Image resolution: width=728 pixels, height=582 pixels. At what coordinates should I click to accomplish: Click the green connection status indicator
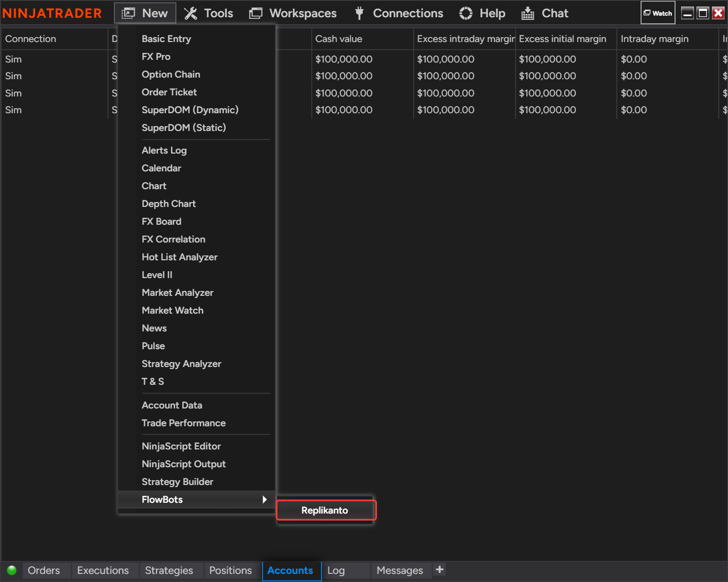pyautogui.click(x=12, y=570)
